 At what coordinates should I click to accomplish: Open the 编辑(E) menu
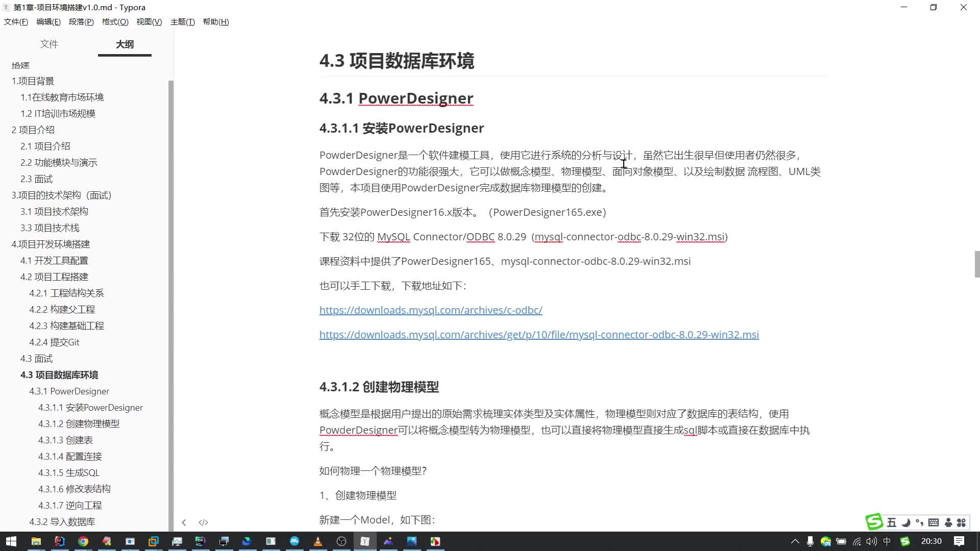(48, 22)
